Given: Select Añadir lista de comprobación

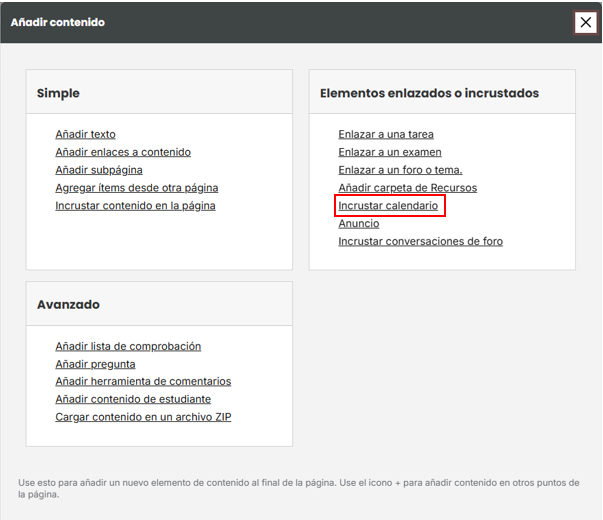Looking at the screenshot, I should tap(128, 346).
